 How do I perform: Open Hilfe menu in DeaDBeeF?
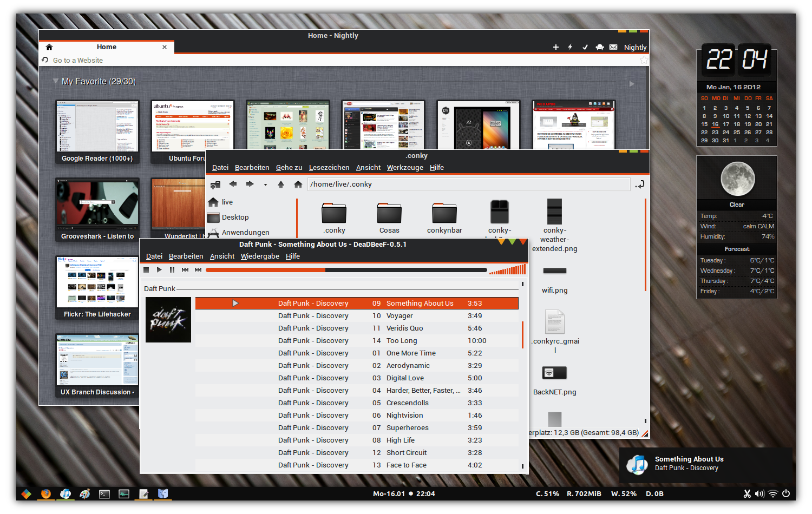(x=293, y=256)
